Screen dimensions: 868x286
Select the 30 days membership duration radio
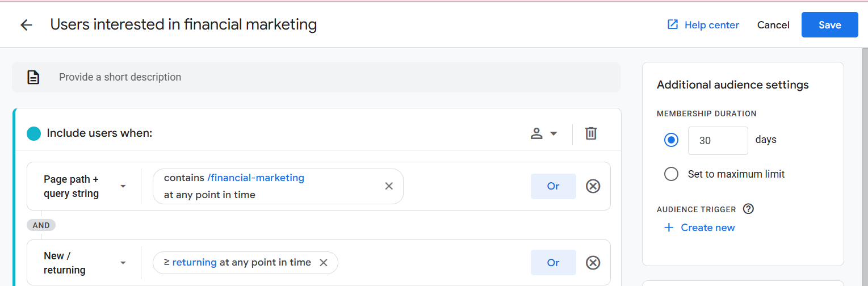671,140
